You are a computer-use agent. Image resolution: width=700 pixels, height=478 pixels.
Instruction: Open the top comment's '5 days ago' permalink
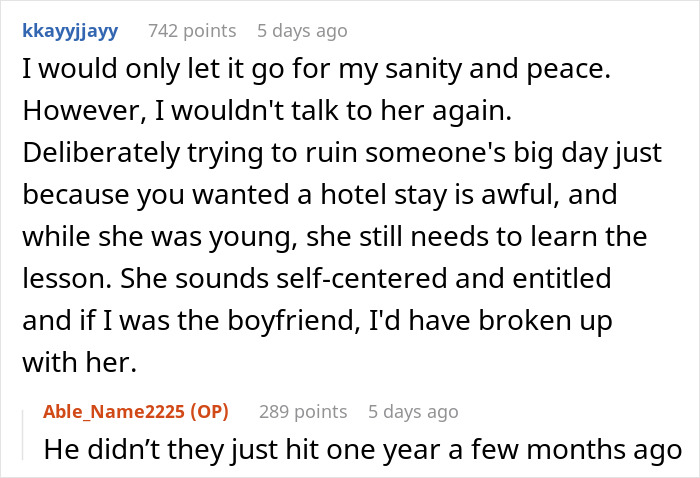(302, 31)
